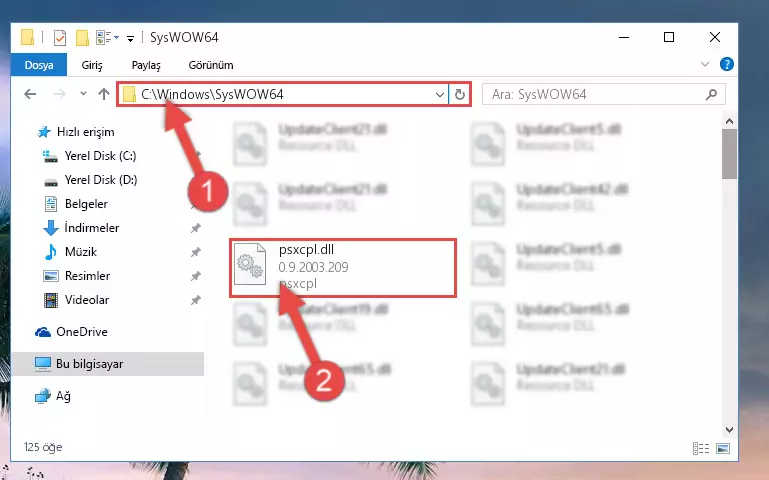The image size is (769, 480).
Task: Expand the address bar history dropdown
Action: click(x=440, y=95)
